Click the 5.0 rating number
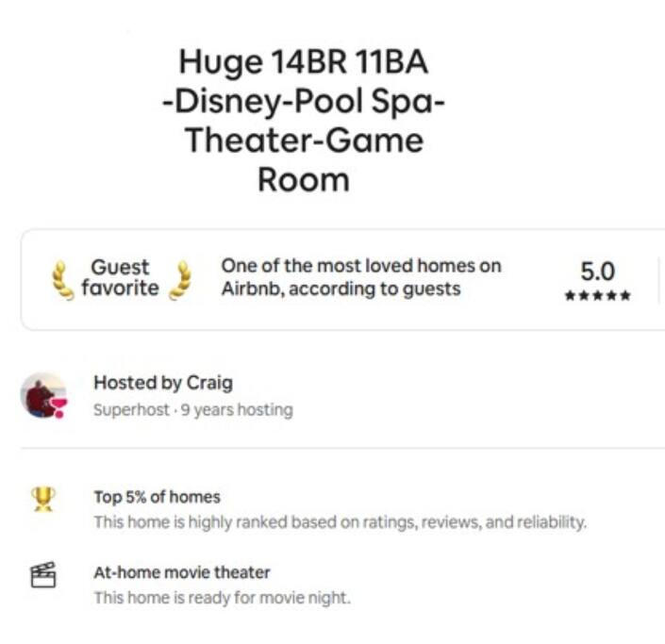 [x=597, y=272]
